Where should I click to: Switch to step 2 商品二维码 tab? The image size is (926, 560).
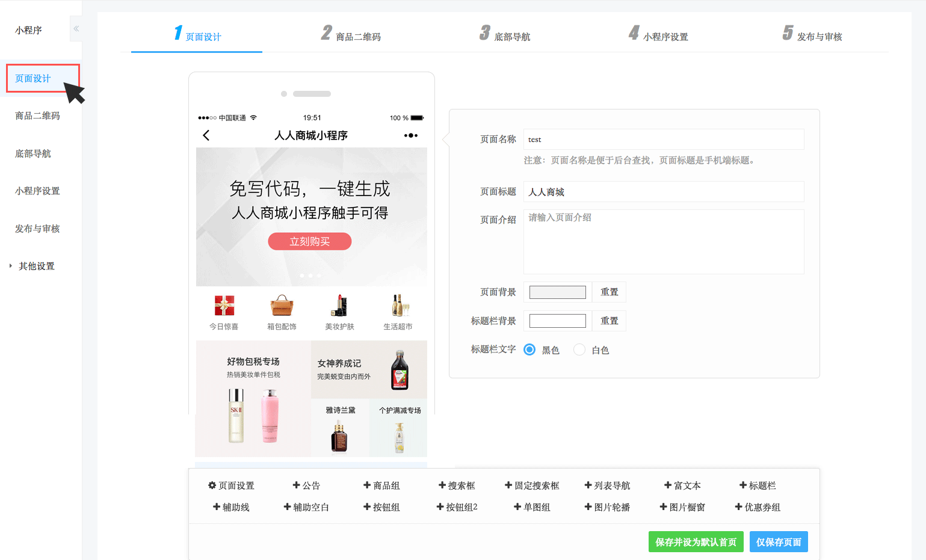[x=351, y=35]
